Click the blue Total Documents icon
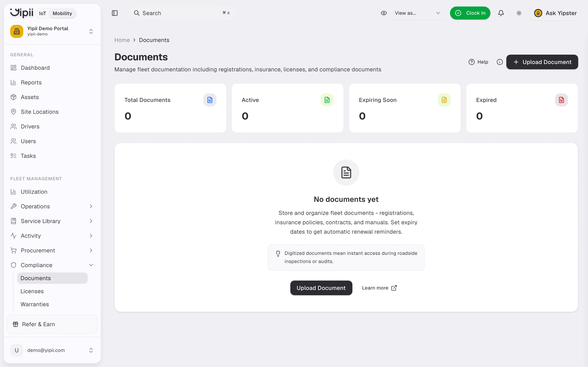 tap(210, 100)
